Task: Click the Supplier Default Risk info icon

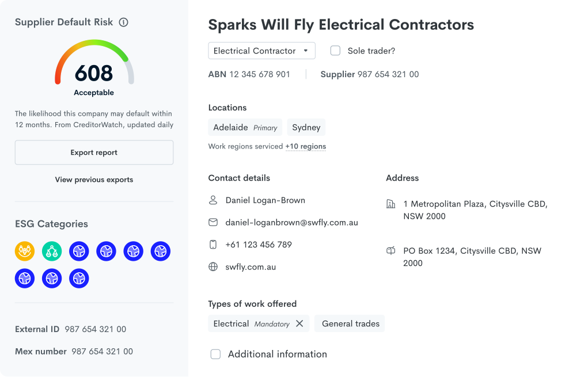Action: point(123,22)
